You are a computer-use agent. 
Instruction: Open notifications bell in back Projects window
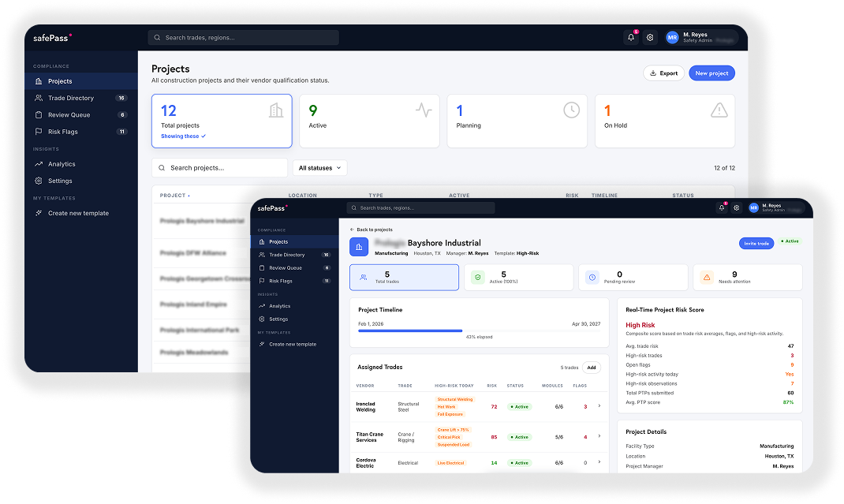[631, 38]
